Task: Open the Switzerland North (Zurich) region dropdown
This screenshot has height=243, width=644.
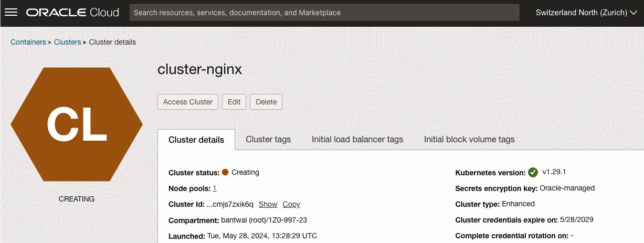Action: coord(586,13)
